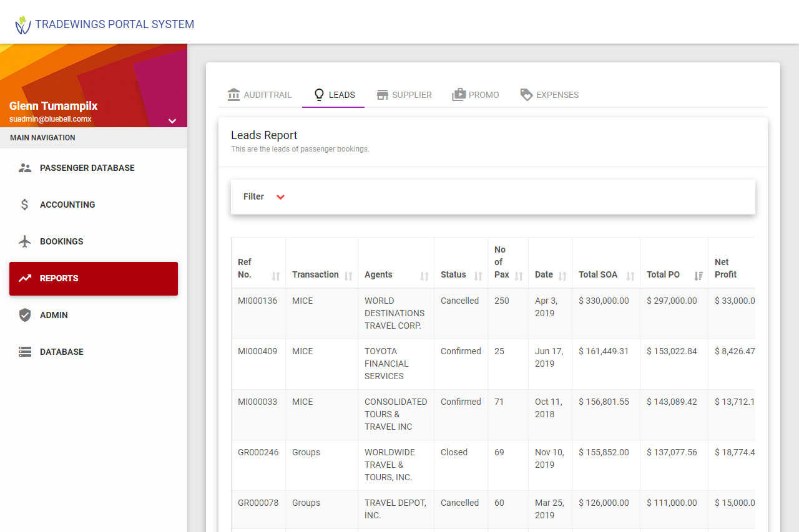The image size is (799, 532).
Task: Click agent Worldwide Travel & Tours, Inc.
Action: click(x=390, y=465)
